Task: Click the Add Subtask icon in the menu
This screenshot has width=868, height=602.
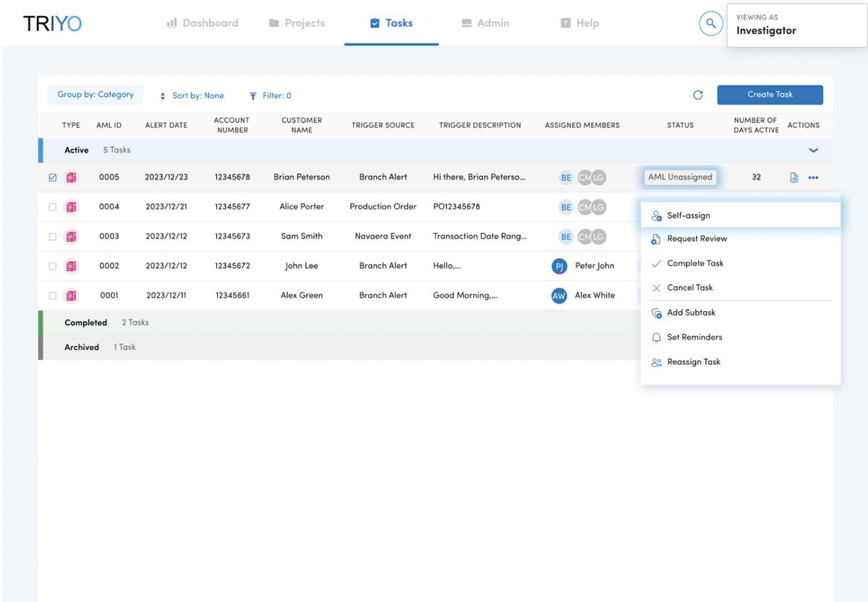Action: click(x=656, y=313)
